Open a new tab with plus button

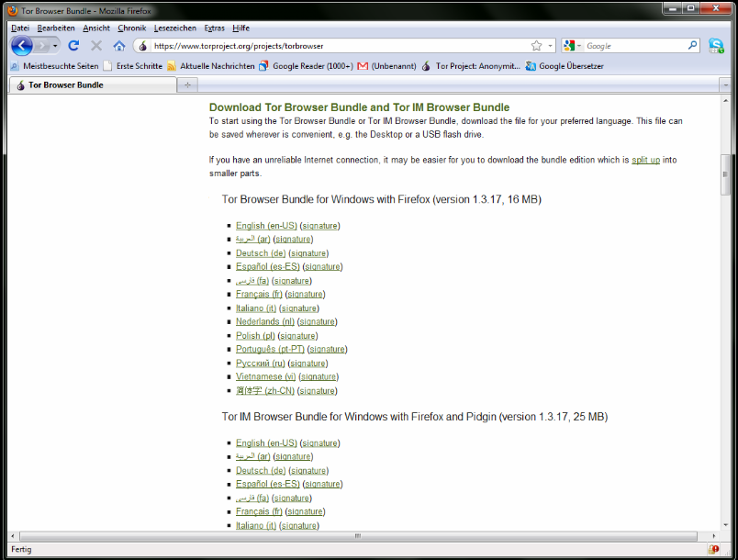[x=187, y=85]
